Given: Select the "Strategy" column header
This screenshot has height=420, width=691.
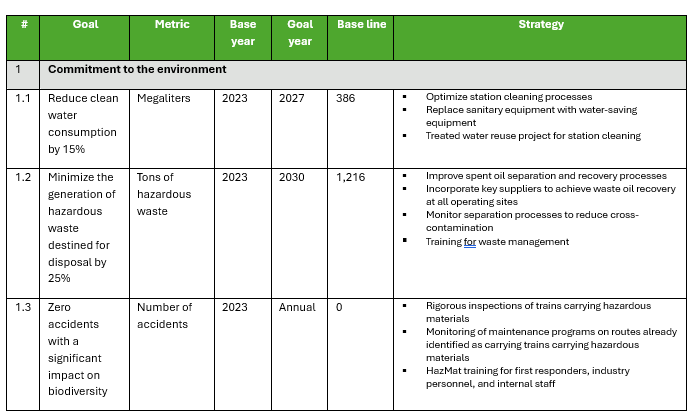Looking at the screenshot, I should pos(541,24).
